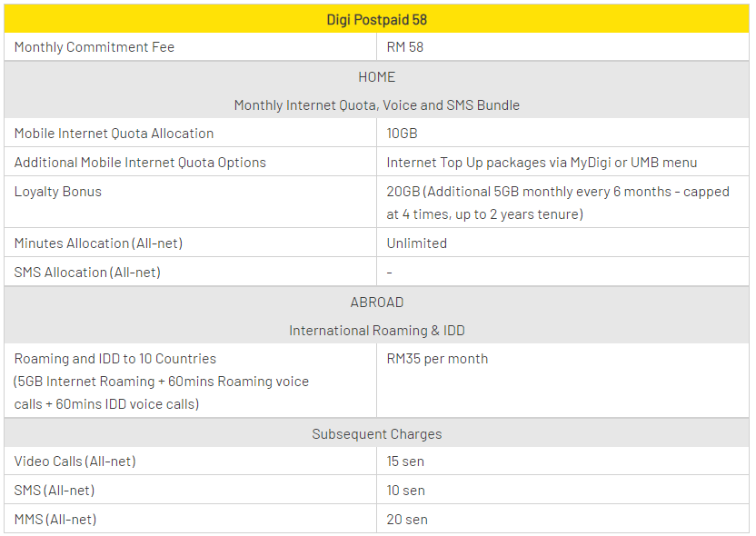Click the ABROAD section heading
This screenshot has width=756, height=536.
click(x=376, y=302)
